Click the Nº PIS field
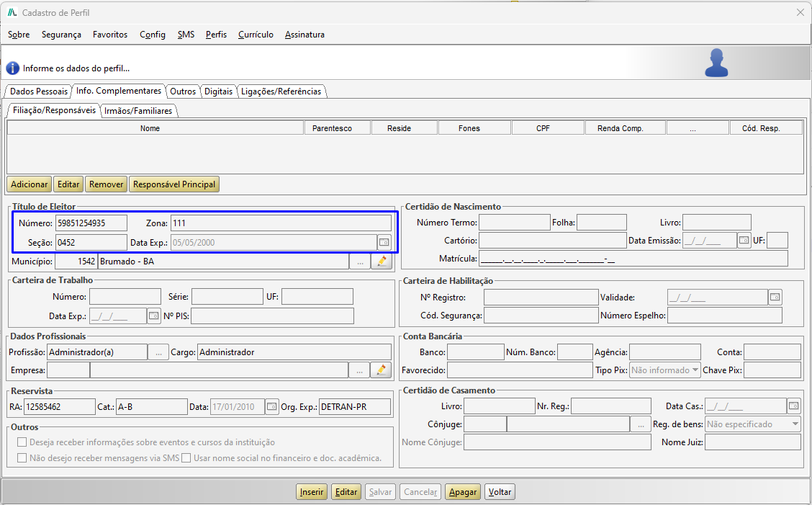Screen dimensions: 812x505 point(272,316)
